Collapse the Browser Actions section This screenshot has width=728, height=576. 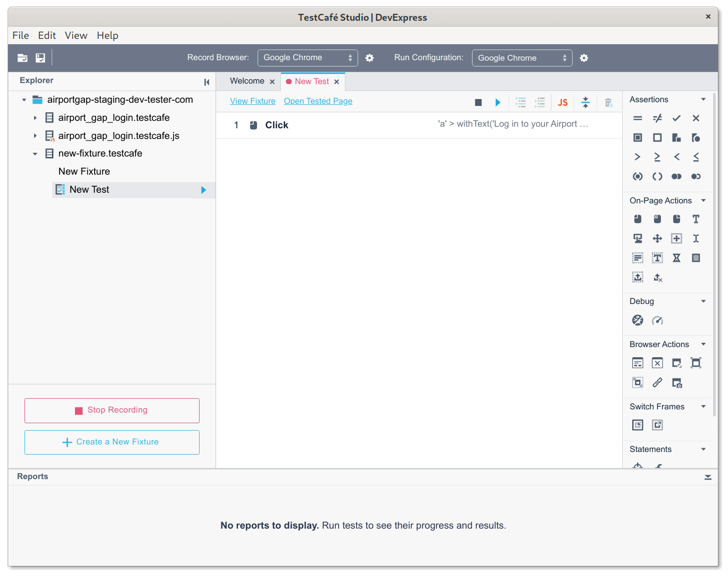pyautogui.click(x=704, y=344)
